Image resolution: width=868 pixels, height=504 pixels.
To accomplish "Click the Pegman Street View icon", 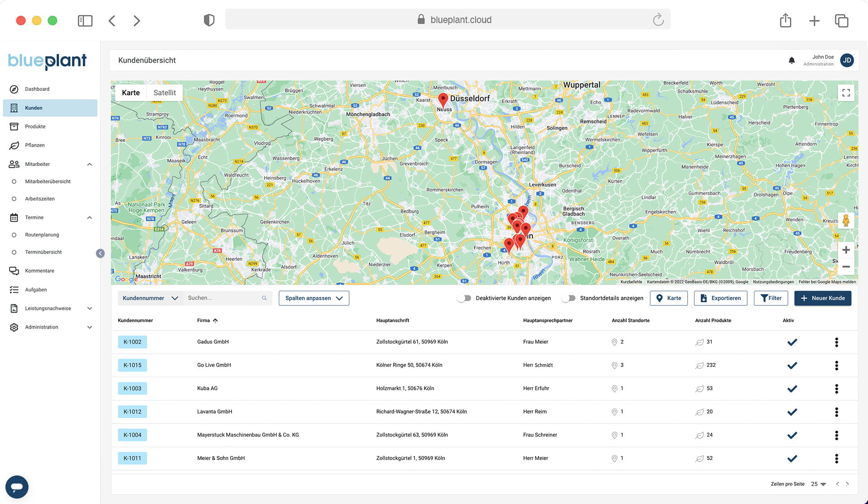I will point(846,220).
